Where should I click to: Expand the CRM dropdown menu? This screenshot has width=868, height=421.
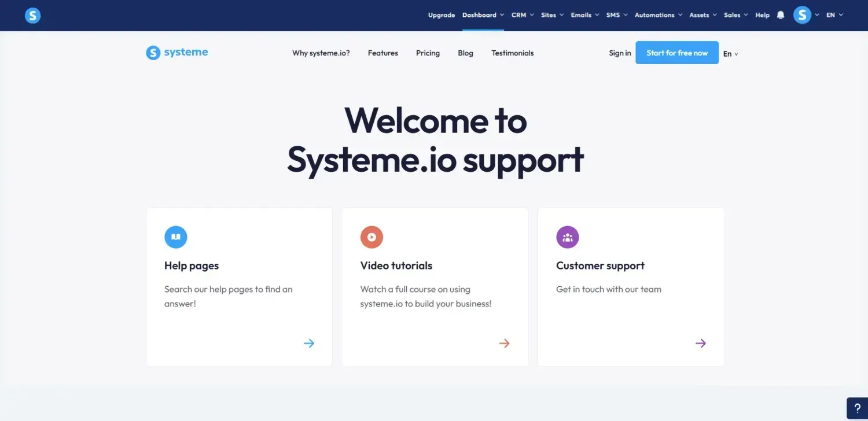(523, 15)
